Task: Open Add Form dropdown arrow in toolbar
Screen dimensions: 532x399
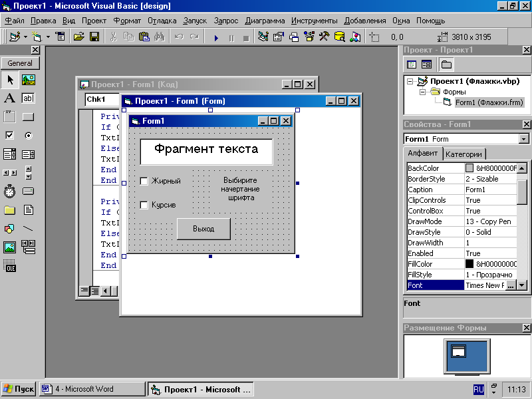Action: pos(48,37)
